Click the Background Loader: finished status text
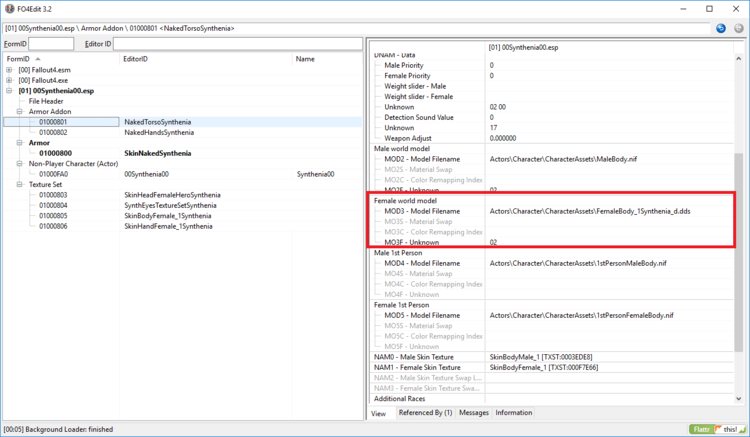This screenshot has width=750, height=437. click(69, 429)
